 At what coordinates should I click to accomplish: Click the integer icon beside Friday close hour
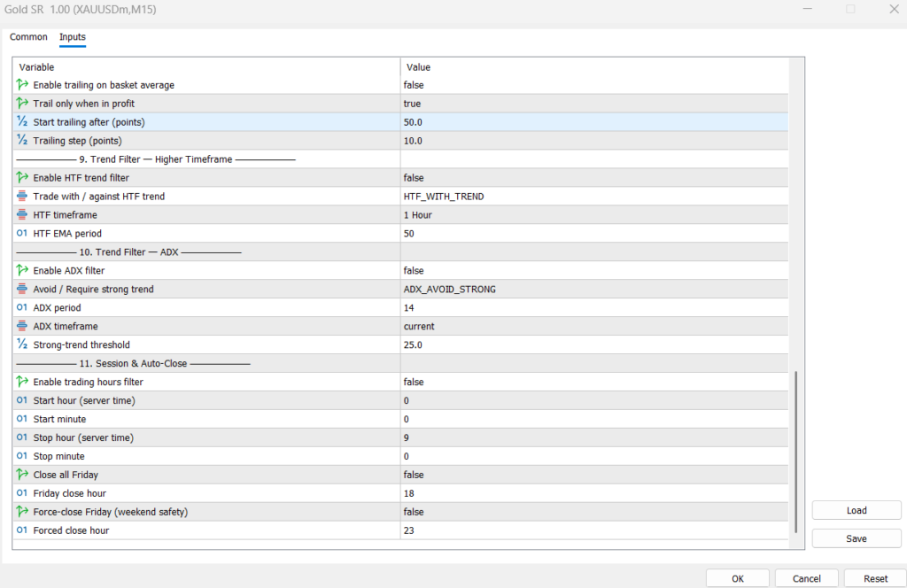(x=22, y=492)
